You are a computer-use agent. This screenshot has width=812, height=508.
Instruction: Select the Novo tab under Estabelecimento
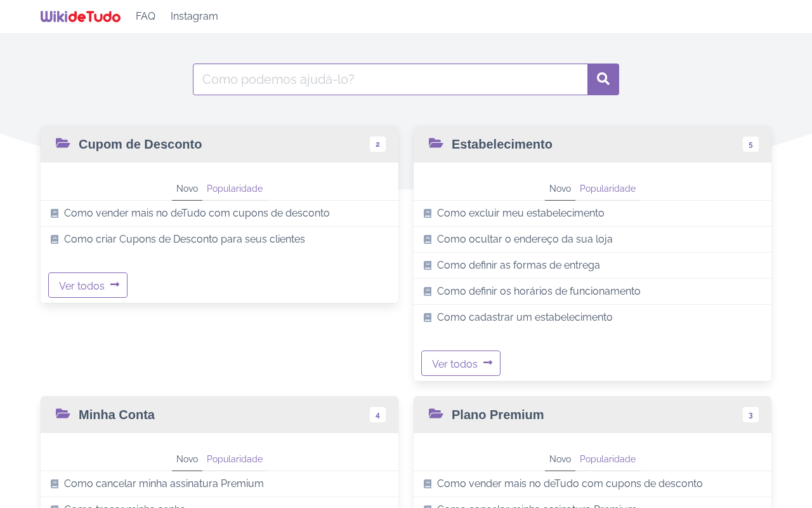pos(560,189)
